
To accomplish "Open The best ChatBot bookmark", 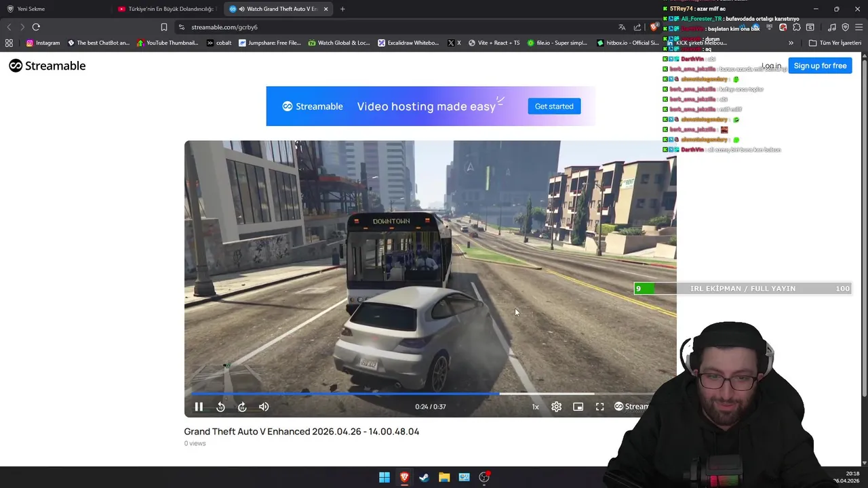I will click(x=98, y=43).
